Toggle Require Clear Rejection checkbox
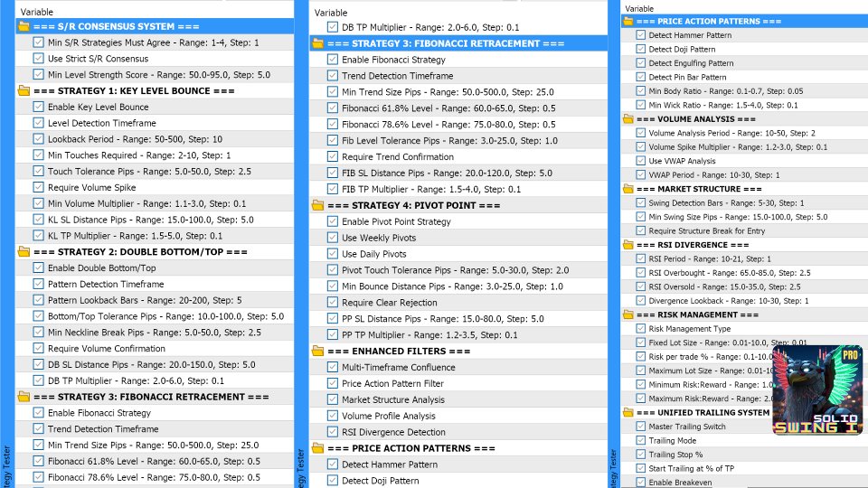The image size is (868, 488). [332, 302]
